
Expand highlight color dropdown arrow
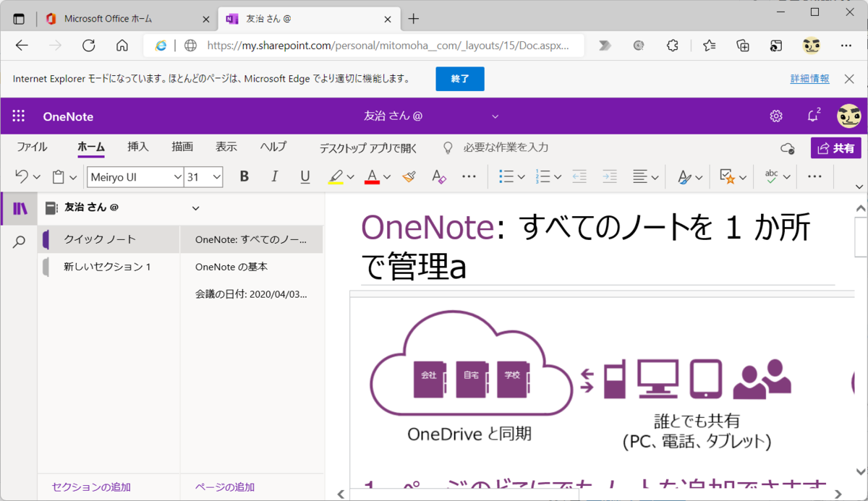(351, 177)
